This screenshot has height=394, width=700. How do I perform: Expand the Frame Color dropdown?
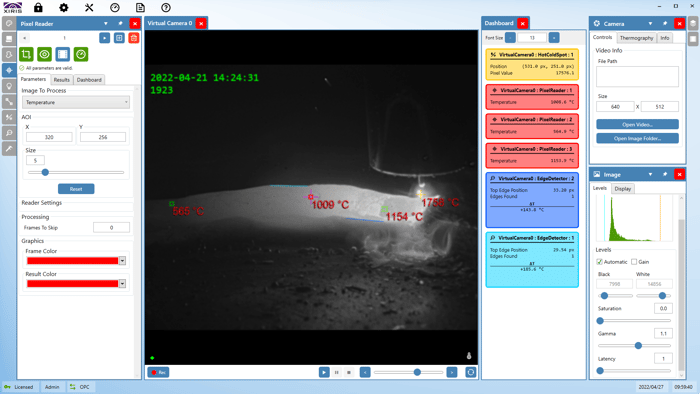coord(122,261)
